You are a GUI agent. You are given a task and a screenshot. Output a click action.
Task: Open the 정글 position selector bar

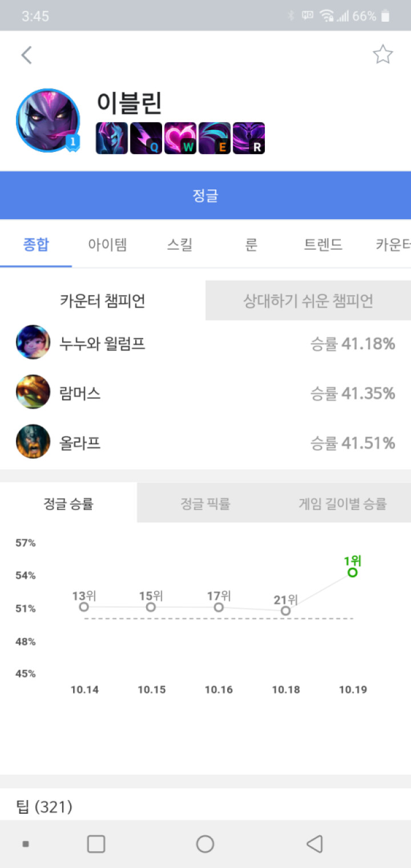click(x=205, y=196)
